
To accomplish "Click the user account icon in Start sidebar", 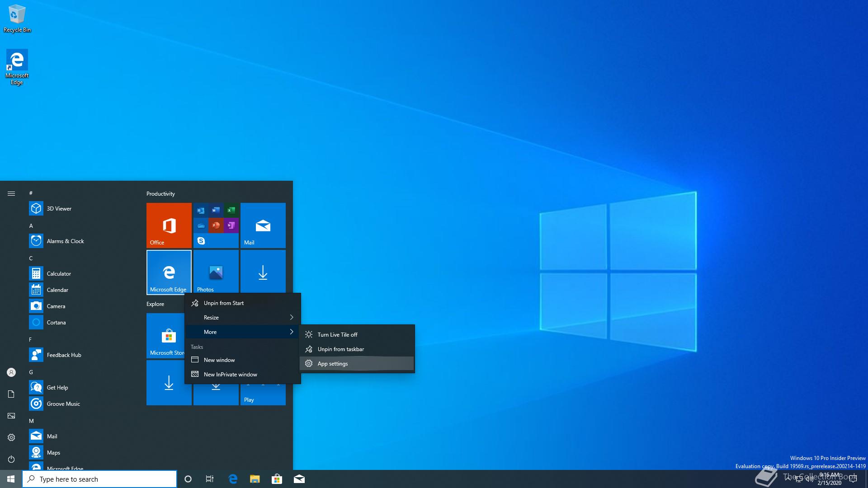I will point(11,372).
